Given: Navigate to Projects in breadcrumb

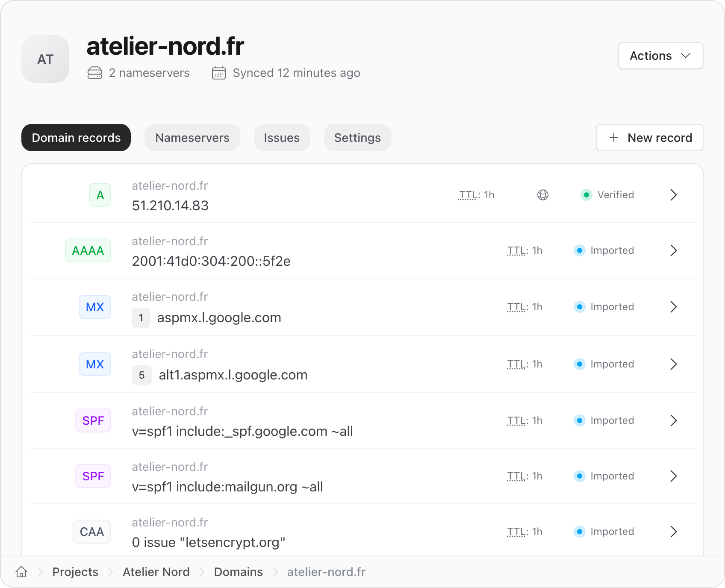Looking at the screenshot, I should [x=75, y=572].
